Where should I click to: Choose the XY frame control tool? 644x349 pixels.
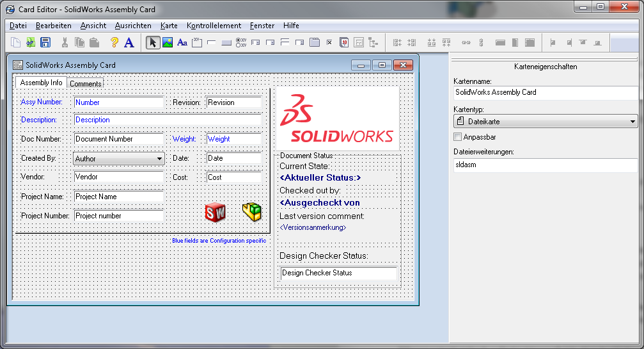197,42
